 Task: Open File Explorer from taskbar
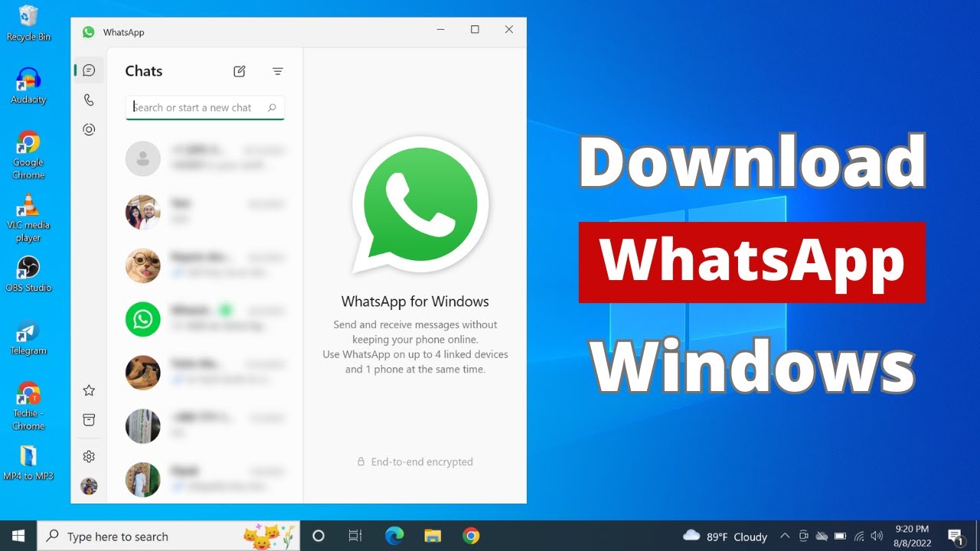tap(433, 536)
